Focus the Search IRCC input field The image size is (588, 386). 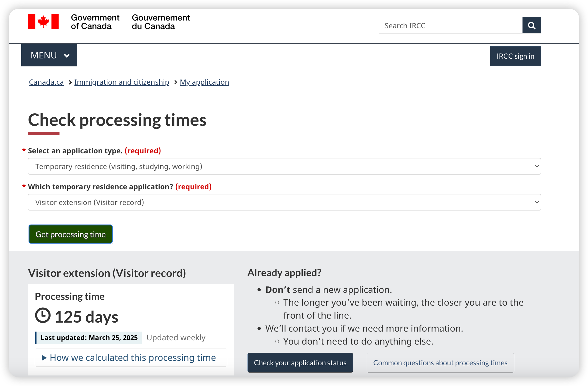[450, 25]
